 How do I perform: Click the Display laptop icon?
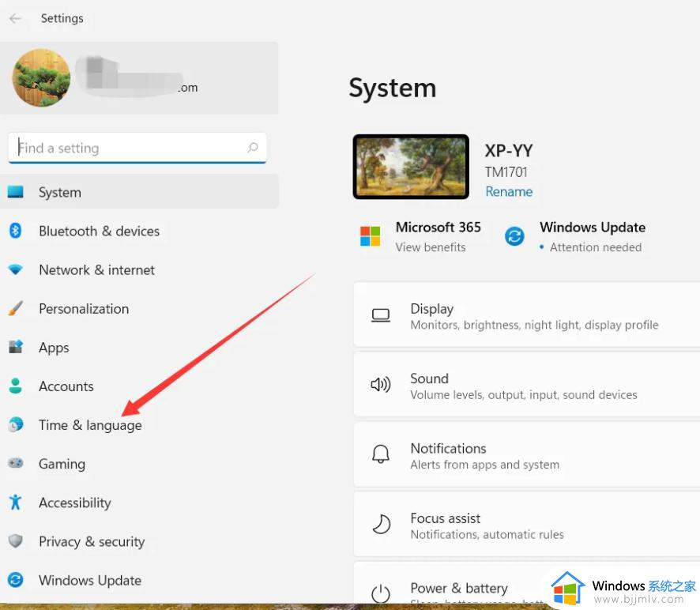coord(381,316)
